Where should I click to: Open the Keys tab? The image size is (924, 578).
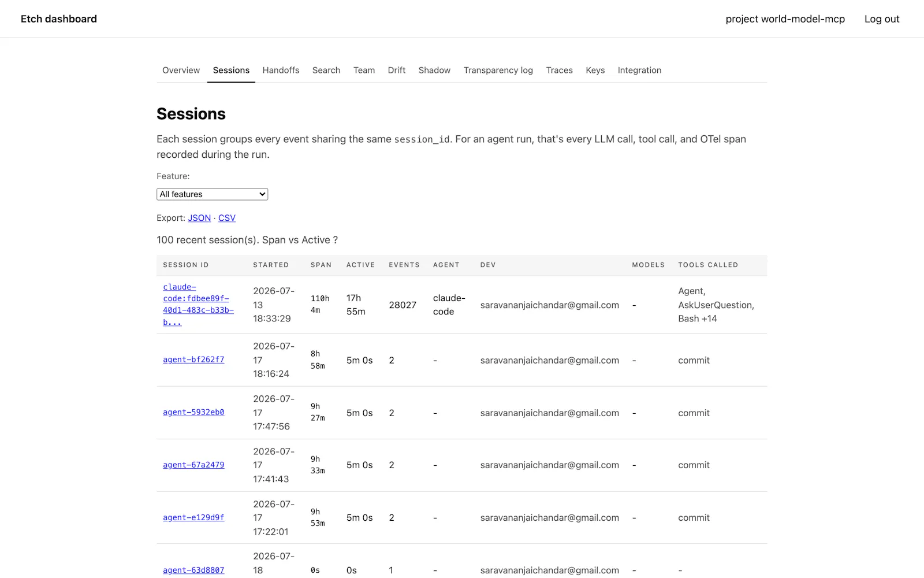click(x=595, y=70)
